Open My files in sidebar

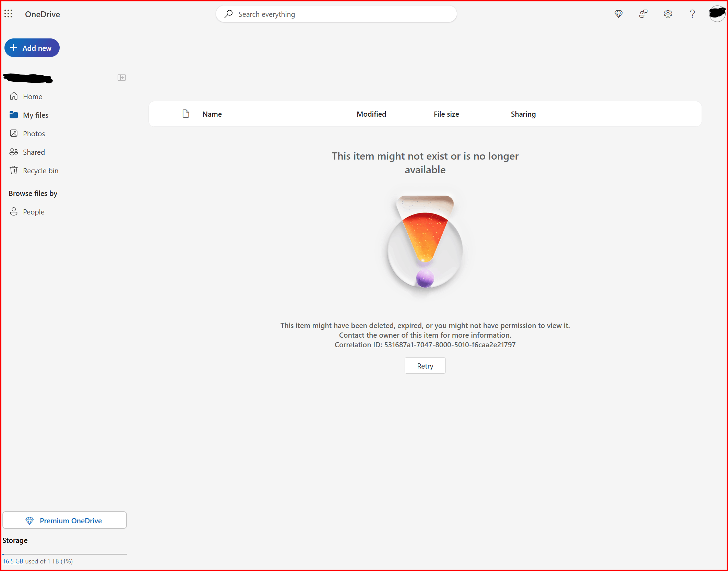point(35,115)
